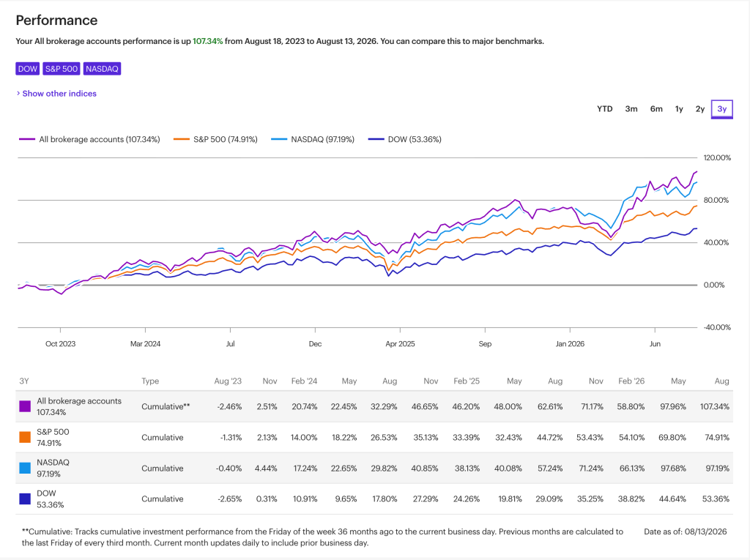Click the chevron beside Show other indices
Image resolution: width=750 pixels, height=560 pixels.
tap(18, 93)
